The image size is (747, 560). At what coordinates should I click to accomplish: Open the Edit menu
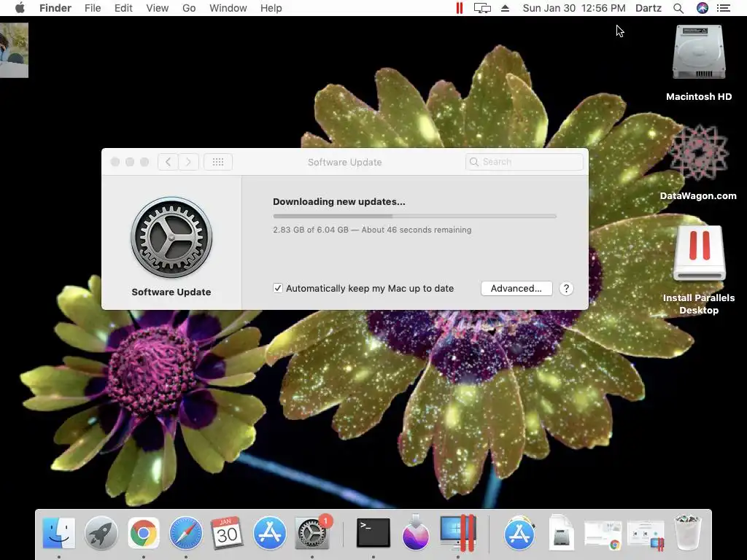pos(123,8)
